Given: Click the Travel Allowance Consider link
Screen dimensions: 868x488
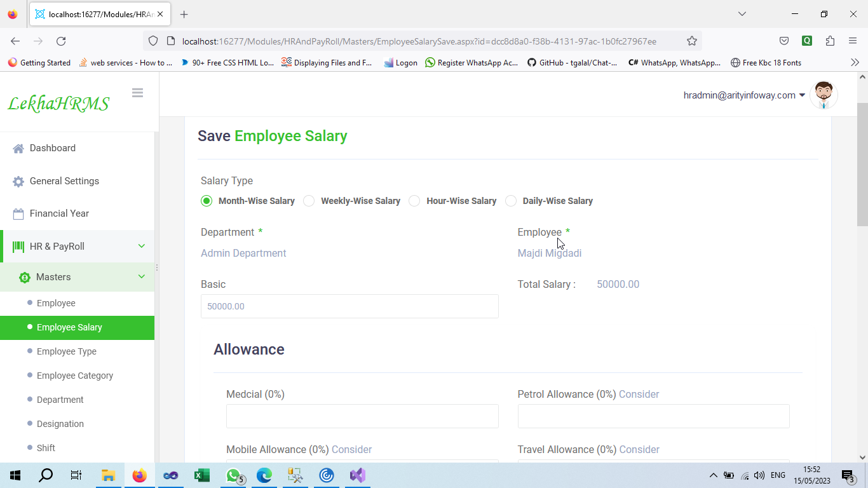Looking at the screenshot, I should (639, 449).
